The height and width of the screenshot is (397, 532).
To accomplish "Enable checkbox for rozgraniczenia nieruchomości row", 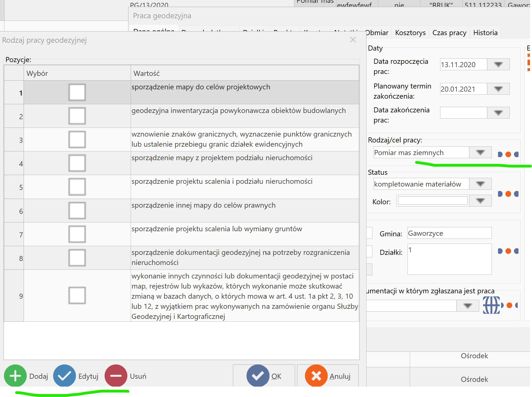I will [x=77, y=258].
